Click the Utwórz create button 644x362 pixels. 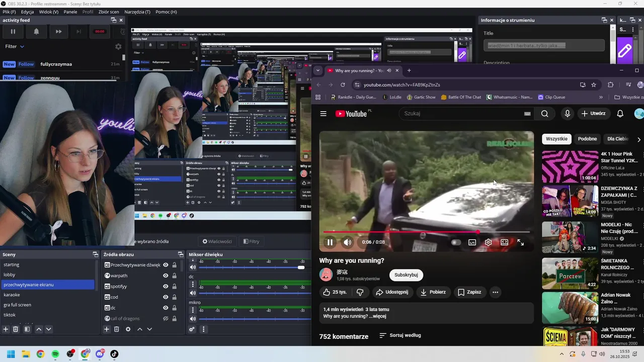[593, 114]
